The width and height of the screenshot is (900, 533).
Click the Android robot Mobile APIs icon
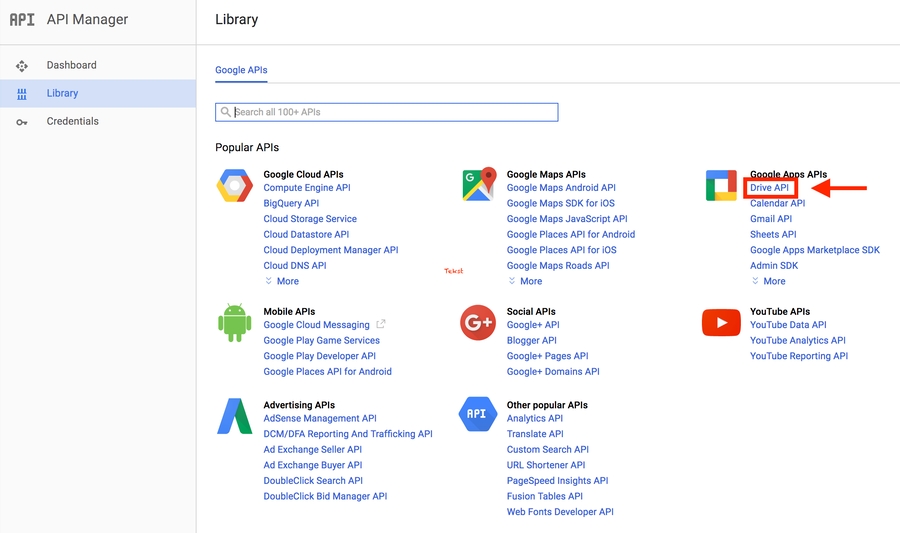coord(235,323)
